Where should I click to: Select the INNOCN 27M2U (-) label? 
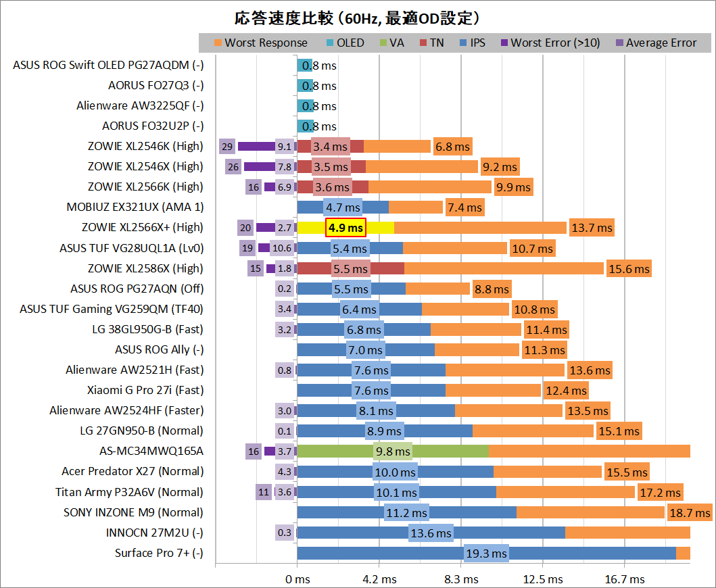[x=155, y=533]
